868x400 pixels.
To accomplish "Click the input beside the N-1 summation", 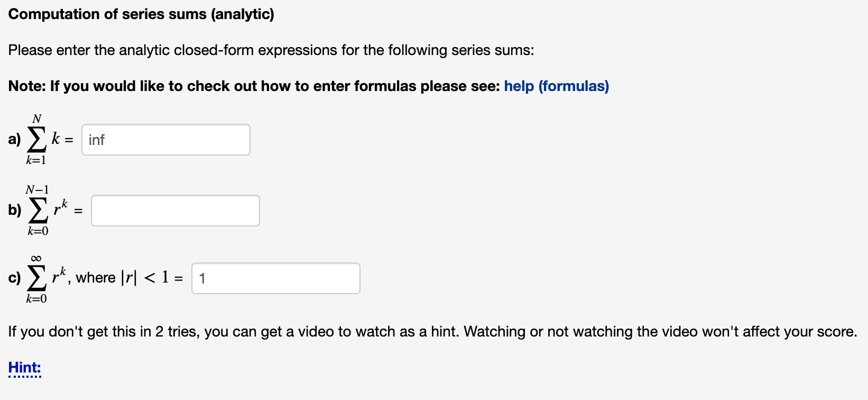I will point(175,210).
